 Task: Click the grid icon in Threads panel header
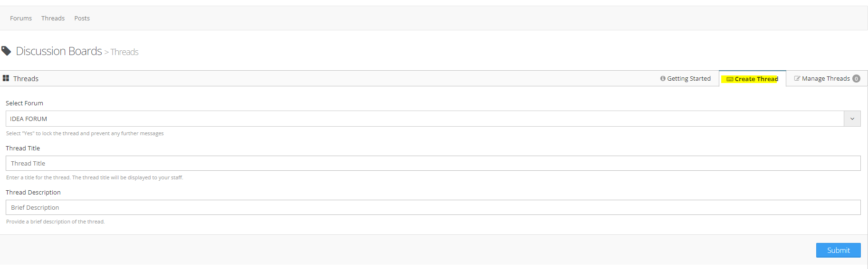(6, 78)
